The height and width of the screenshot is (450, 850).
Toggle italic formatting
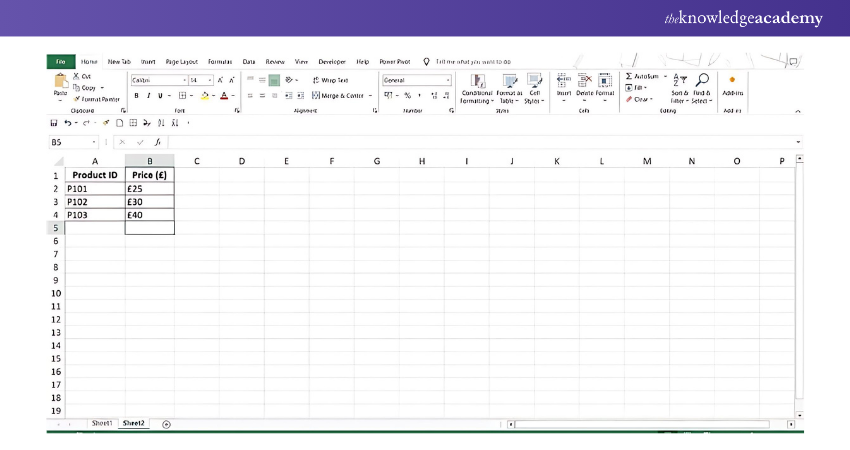149,96
